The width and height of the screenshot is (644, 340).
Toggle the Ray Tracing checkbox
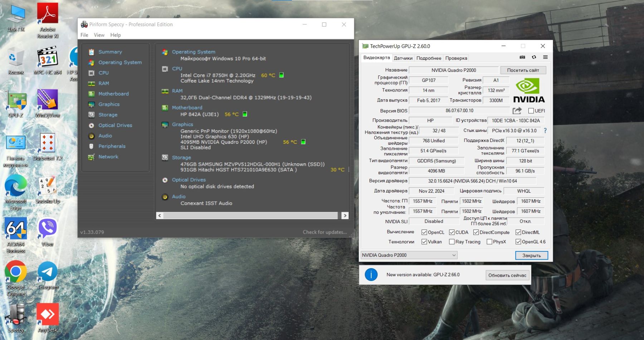[x=452, y=242]
